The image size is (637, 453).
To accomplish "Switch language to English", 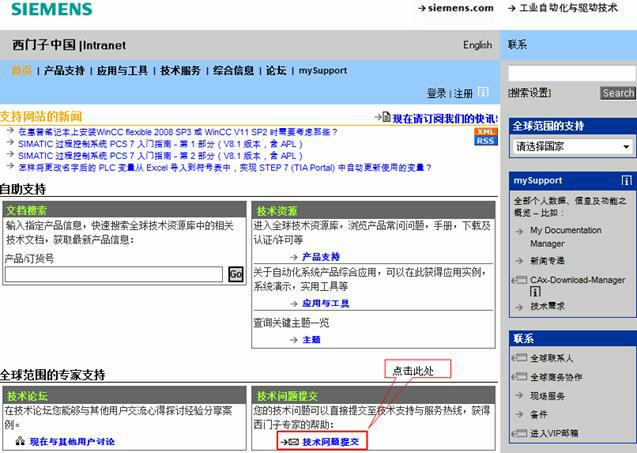I will [477, 45].
